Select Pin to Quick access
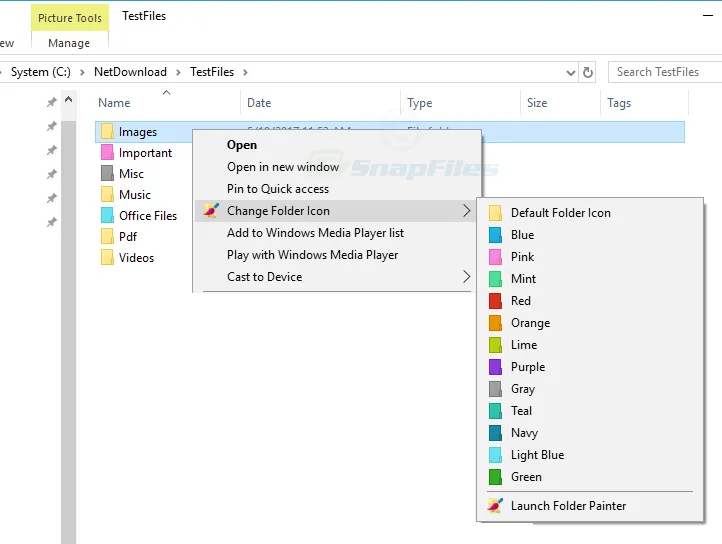722x544 pixels. (338, 189)
